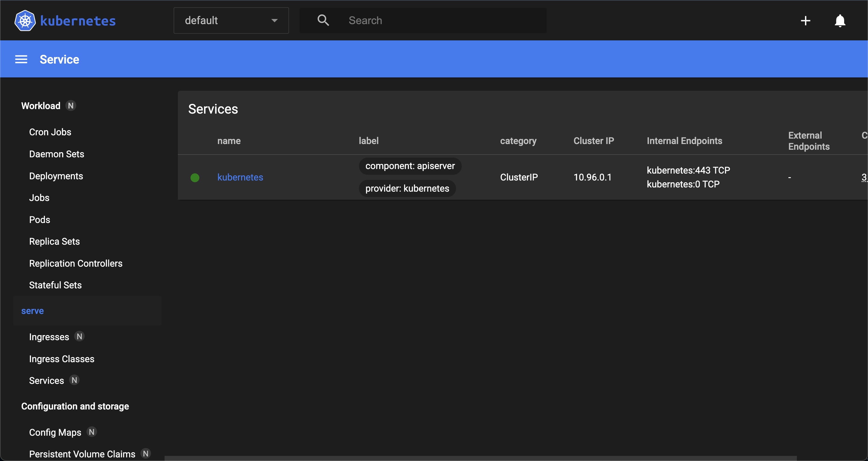Click the Configuration and storage heading
The width and height of the screenshot is (868, 461).
pos(75,406)
